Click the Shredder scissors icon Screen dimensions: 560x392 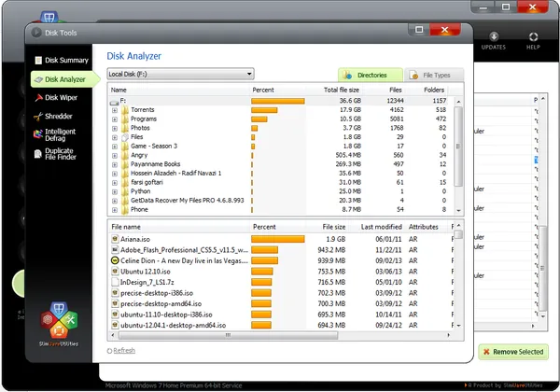coord(38,117)
